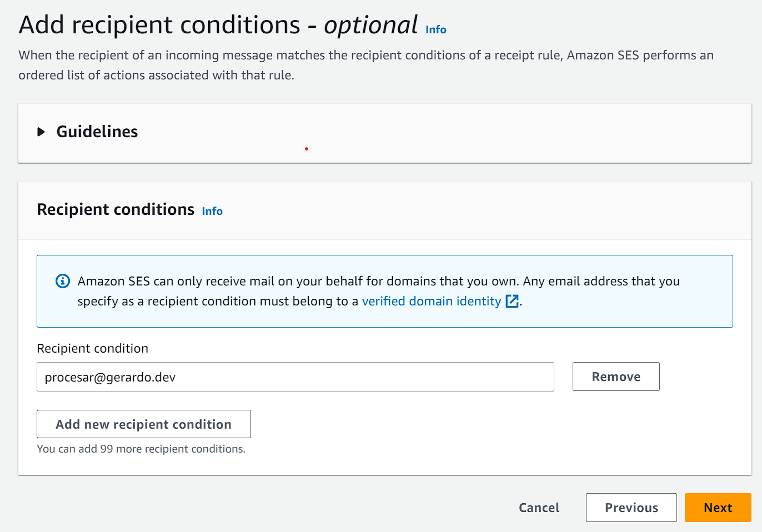The image size is (762, 532).
Task: Remove the procesar@gerardo.dev recipient condition
Action: (x=615, y=377)
